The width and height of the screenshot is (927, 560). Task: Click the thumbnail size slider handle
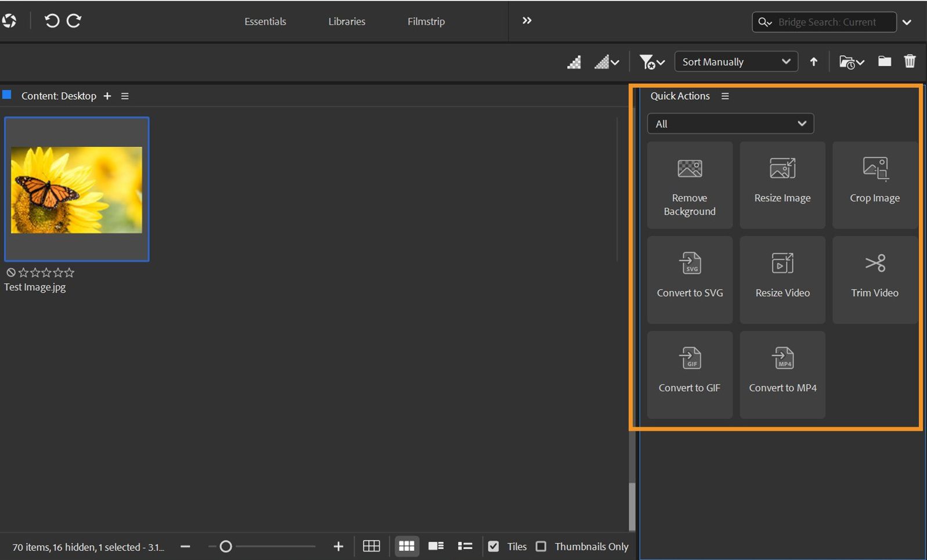226,547
